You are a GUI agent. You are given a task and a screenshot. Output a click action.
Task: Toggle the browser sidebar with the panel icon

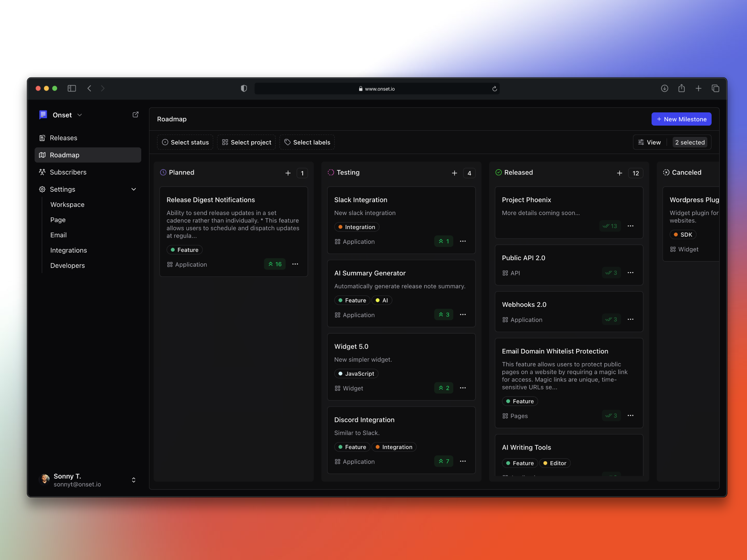(x=72, y=88)
